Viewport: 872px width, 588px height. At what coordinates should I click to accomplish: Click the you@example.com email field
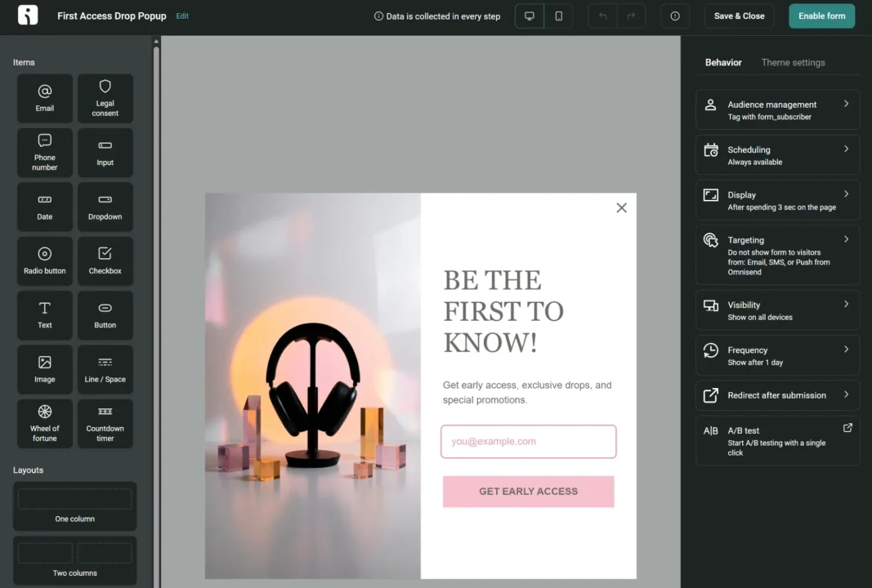click(x=528, y=441)
